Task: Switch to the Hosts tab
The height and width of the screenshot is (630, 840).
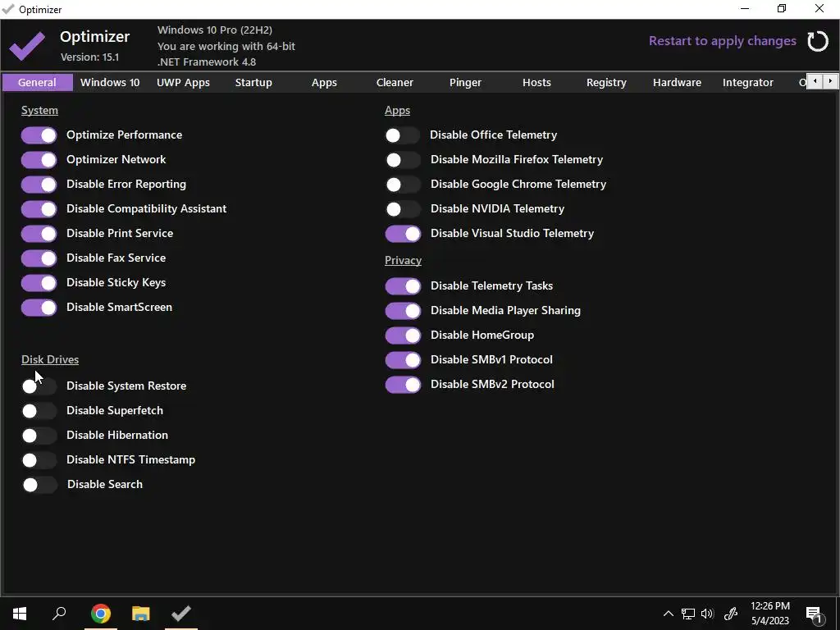Action: click(x=536, y=83)
